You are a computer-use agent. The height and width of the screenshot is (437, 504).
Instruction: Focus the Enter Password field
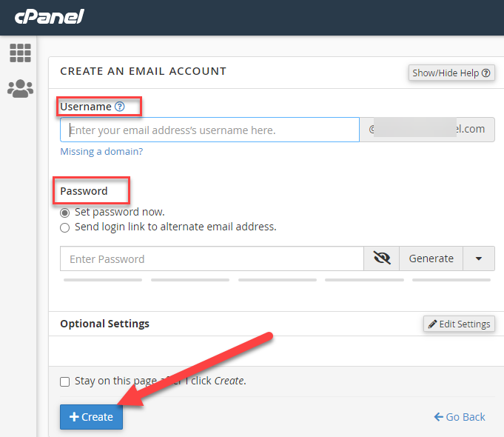click(212, 258)
